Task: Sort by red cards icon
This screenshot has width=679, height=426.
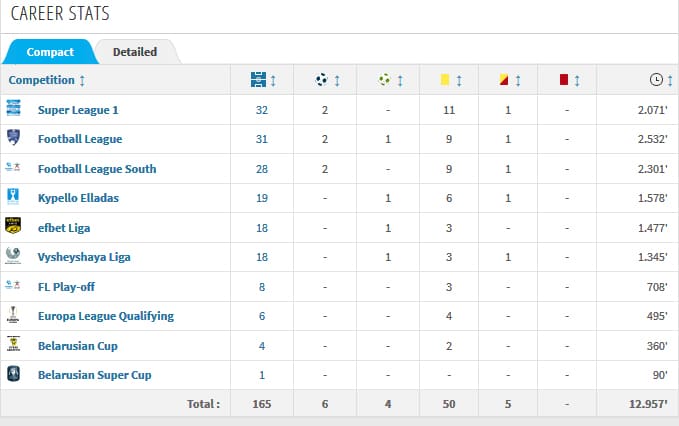Action: click(x=568, y=80)
